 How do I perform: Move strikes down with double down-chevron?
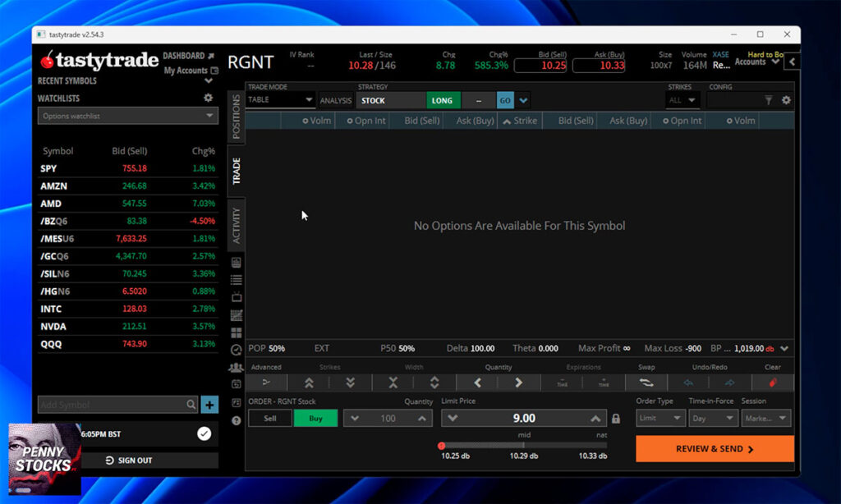tap(350, 383)
